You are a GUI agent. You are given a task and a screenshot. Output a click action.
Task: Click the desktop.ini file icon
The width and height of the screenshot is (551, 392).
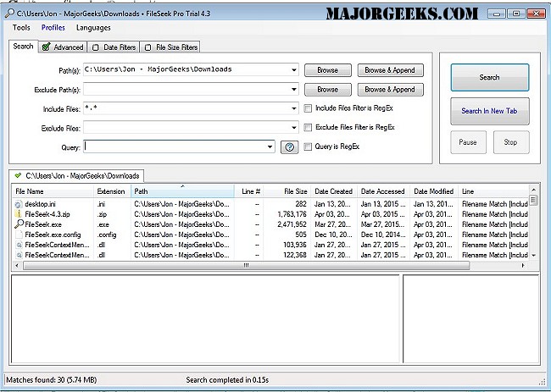click(x=19, y=204)
